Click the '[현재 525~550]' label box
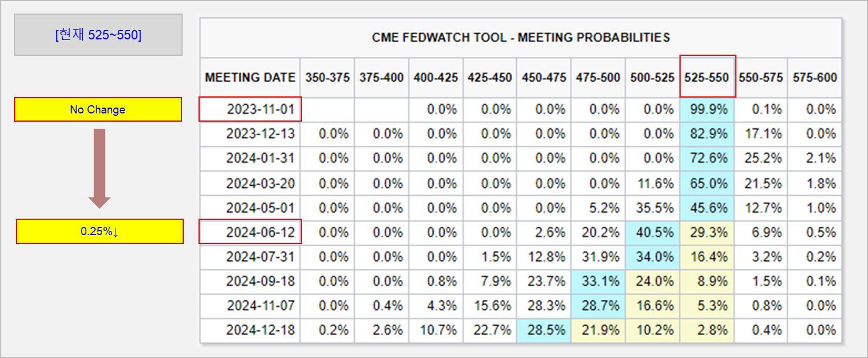 click(98, 35)
